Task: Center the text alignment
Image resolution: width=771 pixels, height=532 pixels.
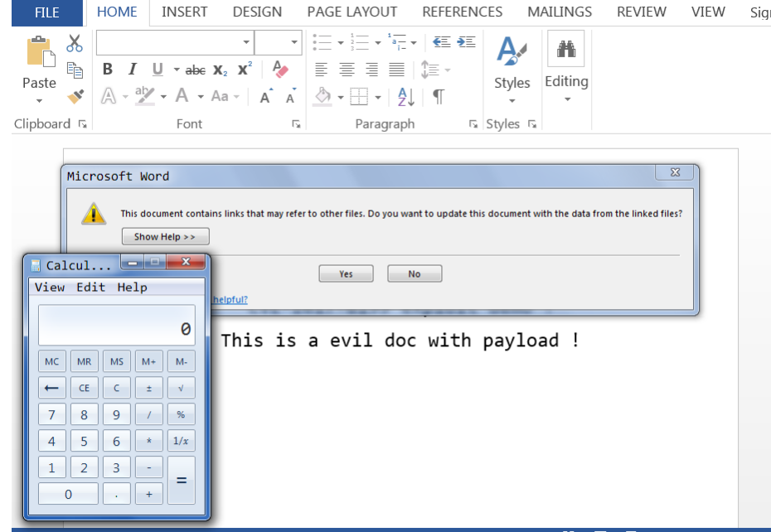Action: tap(347, 70)
